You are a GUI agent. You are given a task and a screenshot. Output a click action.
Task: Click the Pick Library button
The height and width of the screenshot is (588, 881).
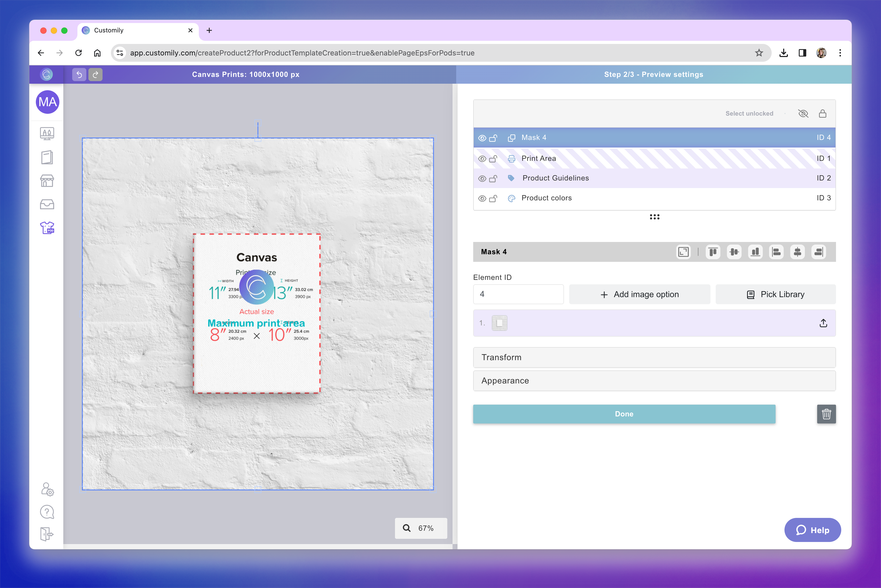(775, 294)
